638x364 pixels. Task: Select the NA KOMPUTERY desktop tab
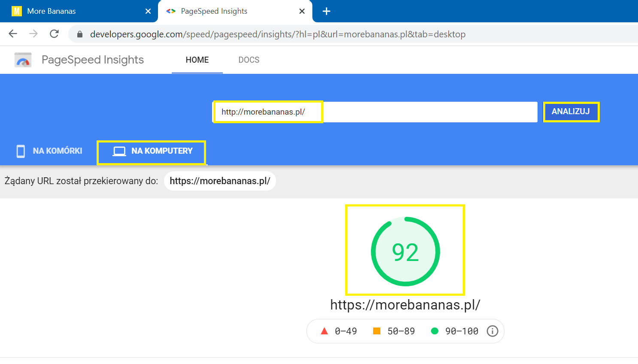point(152,151)
